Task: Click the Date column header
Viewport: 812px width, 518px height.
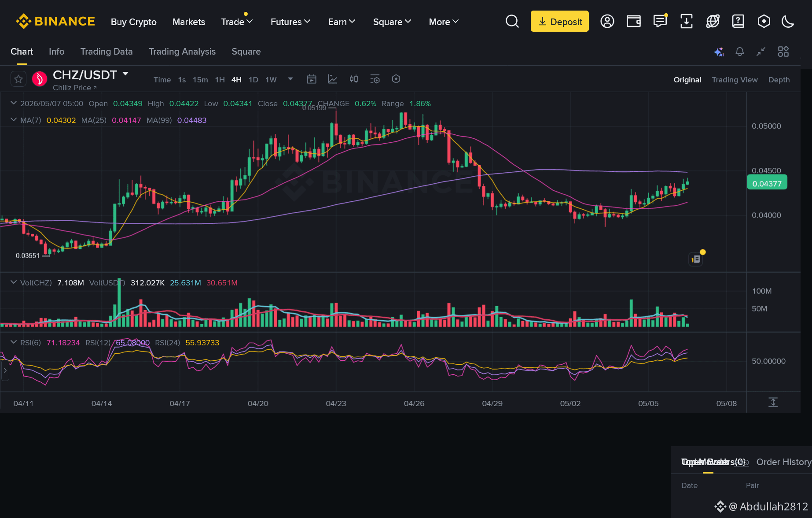Action: click(x=689, y=485)
